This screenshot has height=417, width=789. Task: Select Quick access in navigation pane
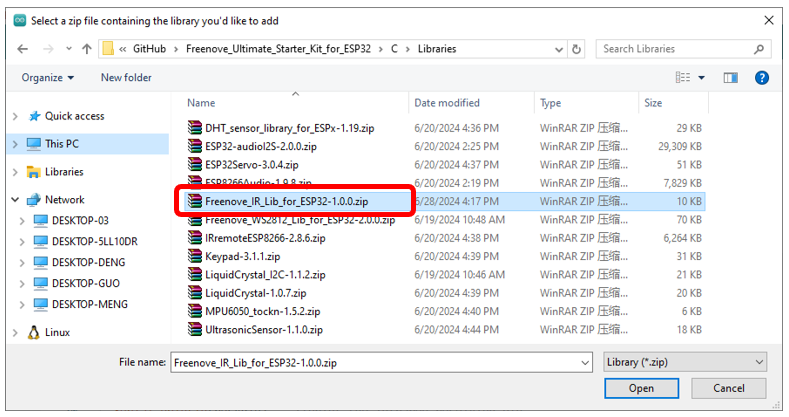tap(74, 116)
